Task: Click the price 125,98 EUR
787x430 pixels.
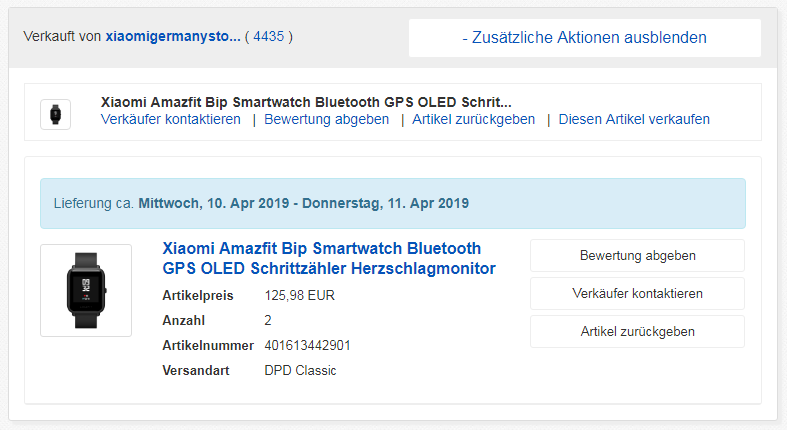Action: pos(298,295)
